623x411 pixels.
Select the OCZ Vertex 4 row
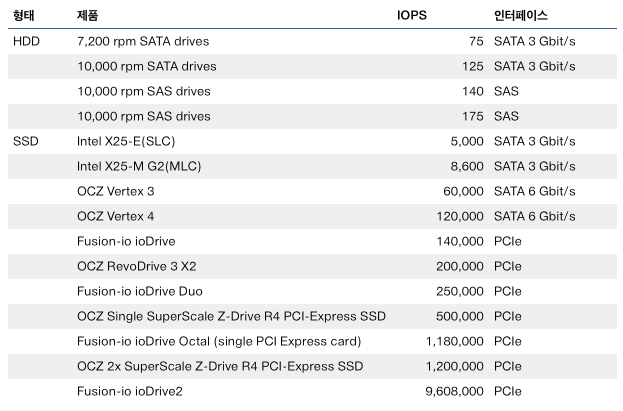click(312, 216)
